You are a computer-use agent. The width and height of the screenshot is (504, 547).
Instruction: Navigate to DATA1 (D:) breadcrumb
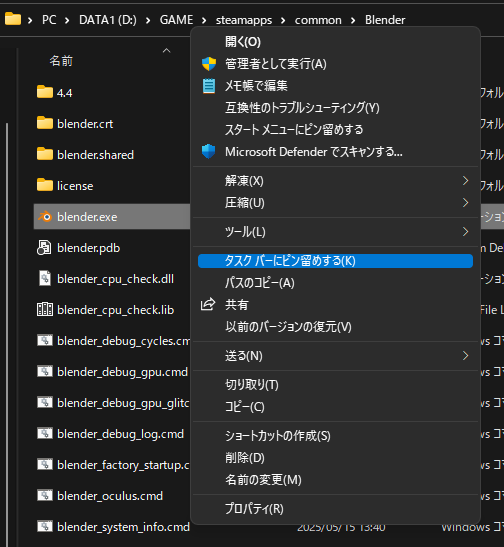pos(108,20)
